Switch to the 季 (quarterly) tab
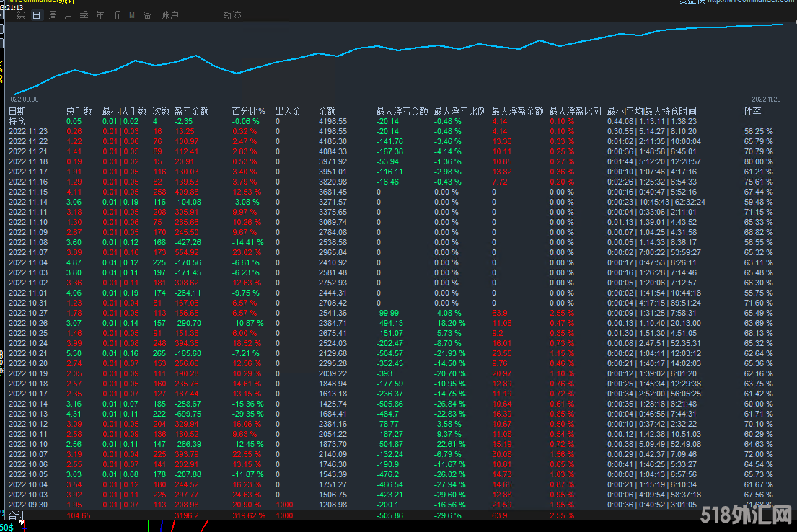 [x=84, y=15]
